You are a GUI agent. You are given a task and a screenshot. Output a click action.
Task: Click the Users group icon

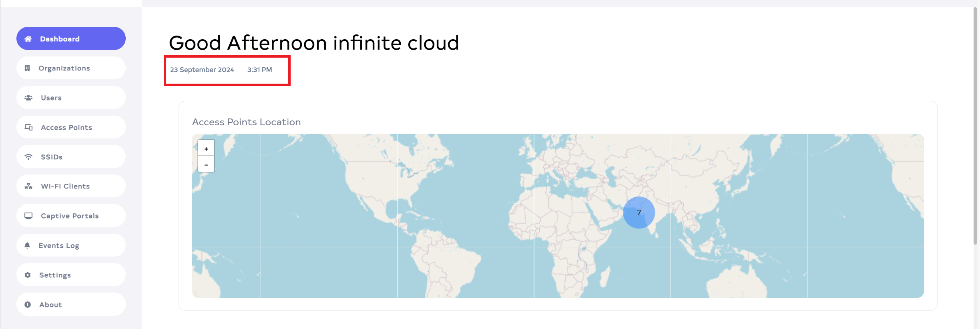pyautogui.click(x=28, y=98)
